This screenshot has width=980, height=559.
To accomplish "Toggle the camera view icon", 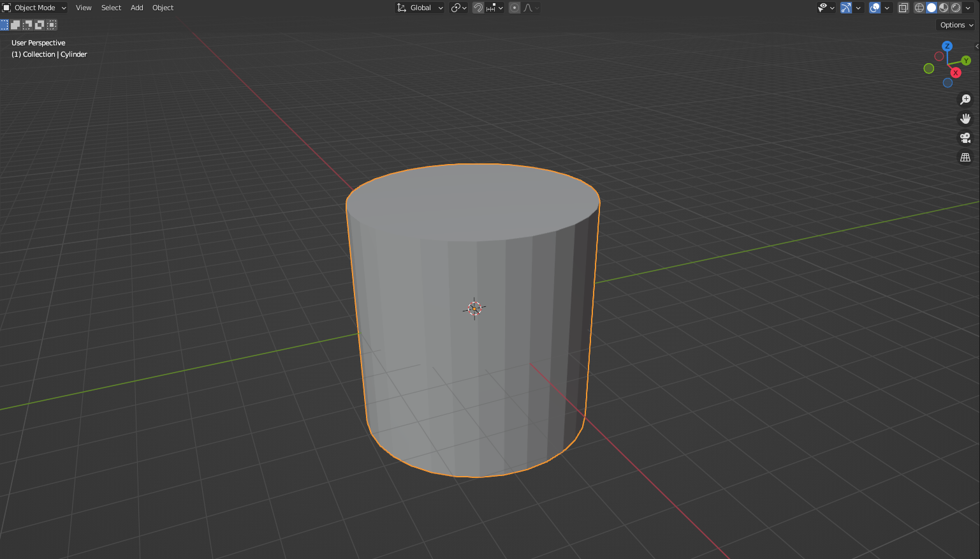I will coord(965,138).
